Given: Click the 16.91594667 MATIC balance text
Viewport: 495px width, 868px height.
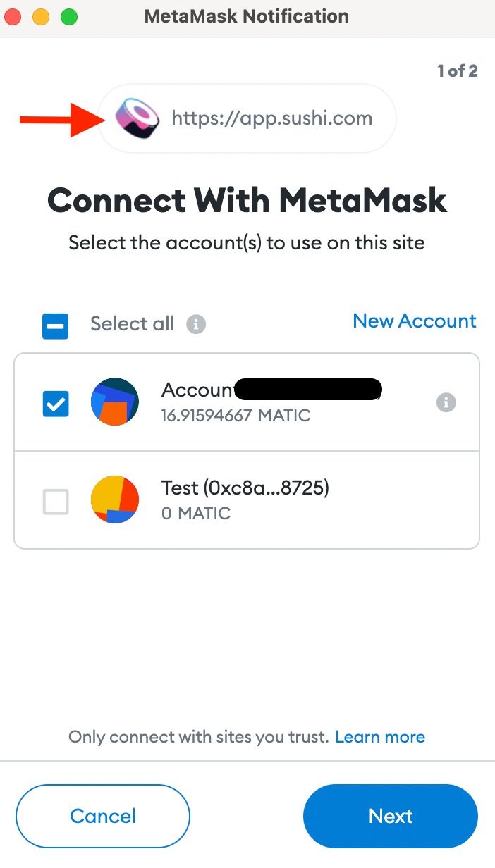Looking at the screenshot, I should [x=236, y=415].
